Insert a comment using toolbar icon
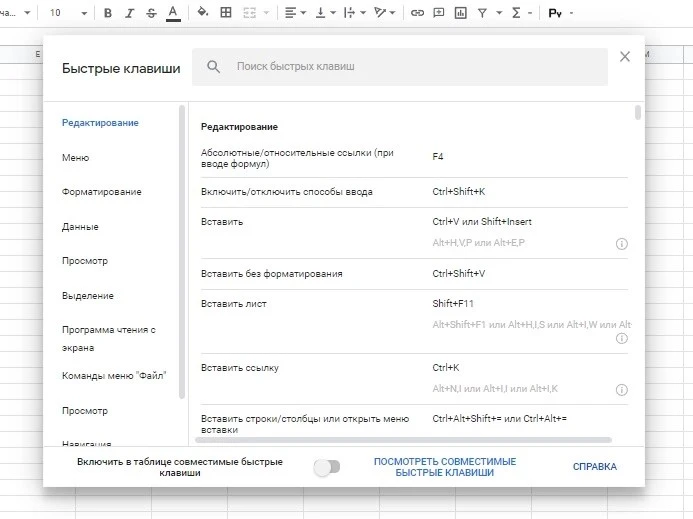 [x=439, y=13]
